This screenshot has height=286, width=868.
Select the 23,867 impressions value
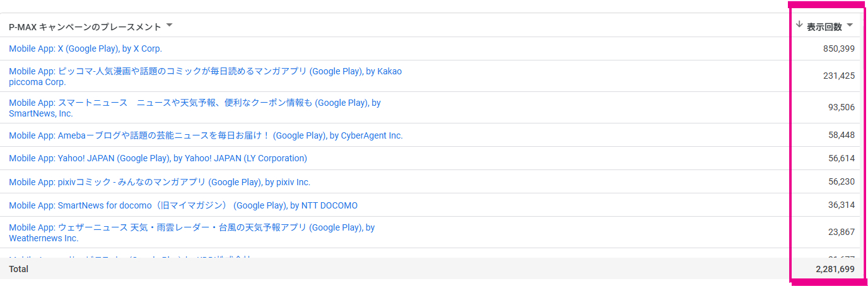point(842,232)
